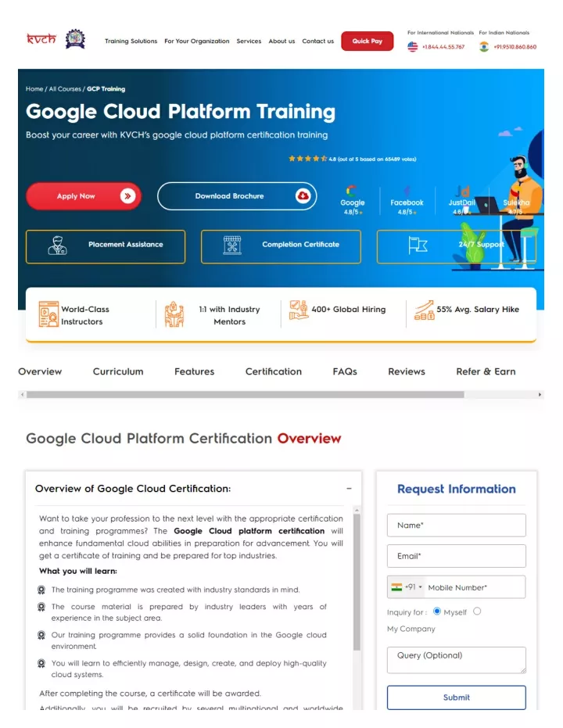Click the Home breadcrumb link
The width and height of the screenshot is (563, 728).
[x=34, y=88]
